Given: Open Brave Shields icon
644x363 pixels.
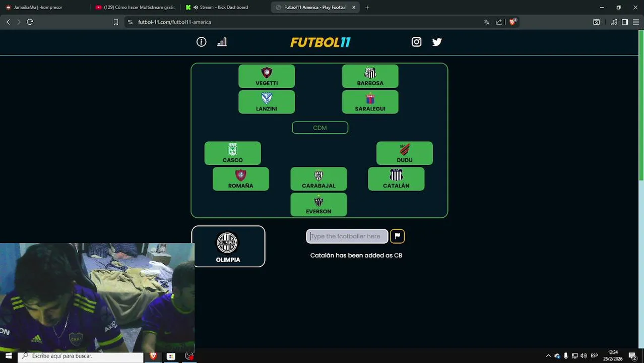Looking at the screenshot, I should [513, 22].
